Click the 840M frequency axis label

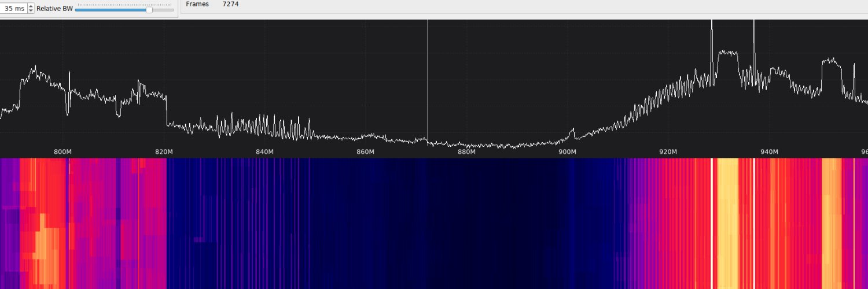(264, 152)
